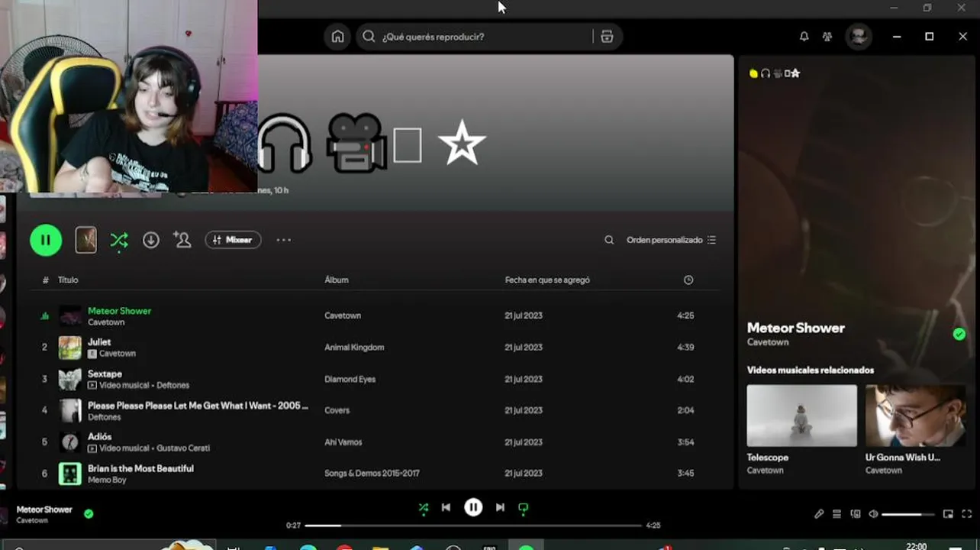Open the Animal Kingdom album link
980x550 pixels.
tap(354, 348)
